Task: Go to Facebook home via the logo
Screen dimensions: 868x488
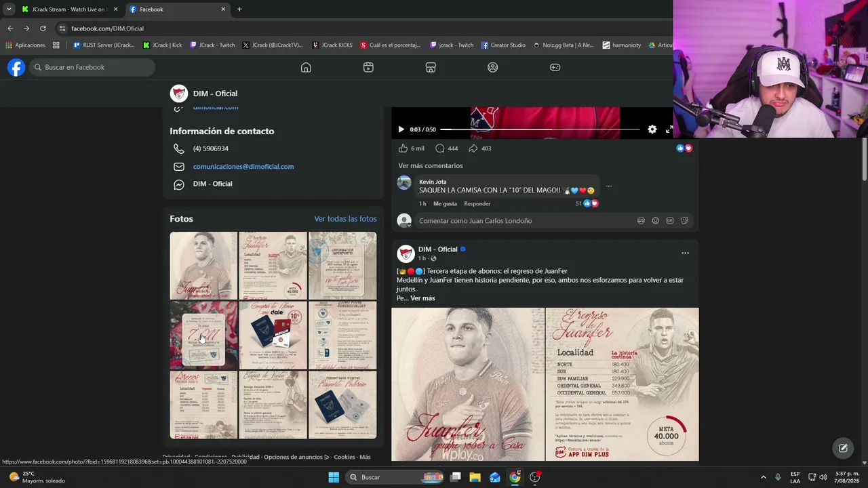Action: (16, 67)
